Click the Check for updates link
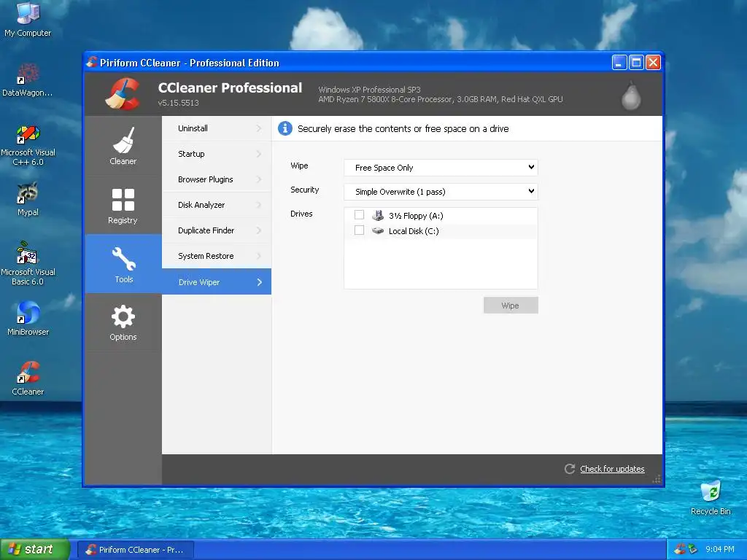 [x=612, y=469]
